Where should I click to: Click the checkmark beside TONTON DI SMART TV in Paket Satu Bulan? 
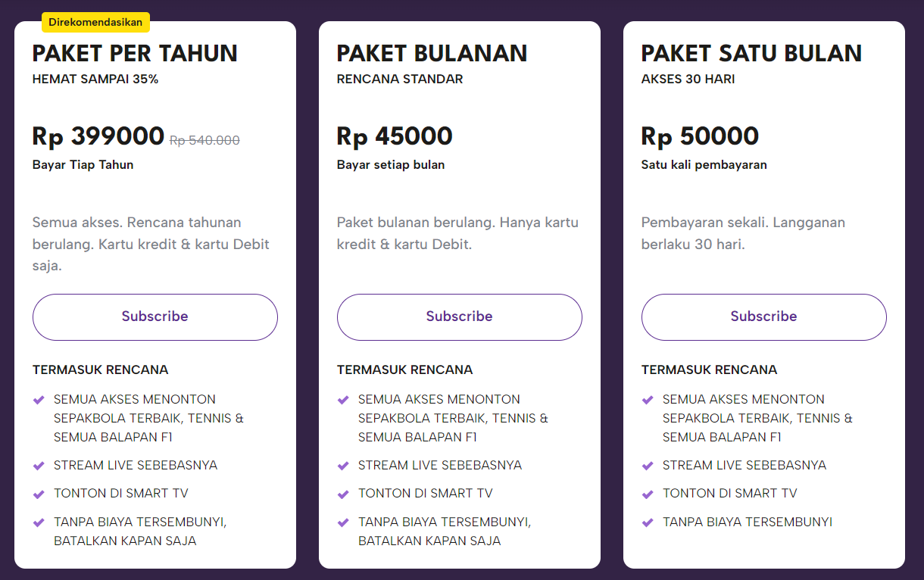(x=648, y=494)
